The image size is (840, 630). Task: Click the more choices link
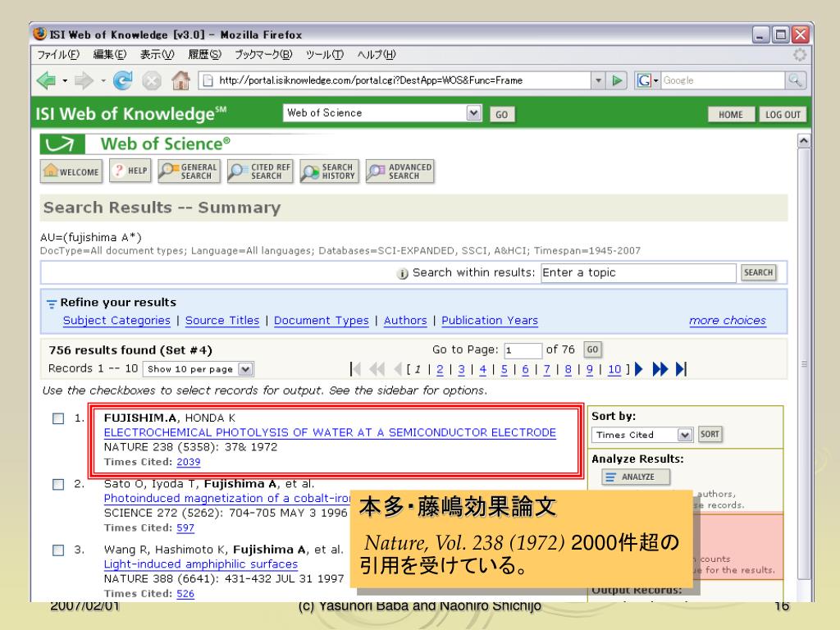(x=728, y=321)
